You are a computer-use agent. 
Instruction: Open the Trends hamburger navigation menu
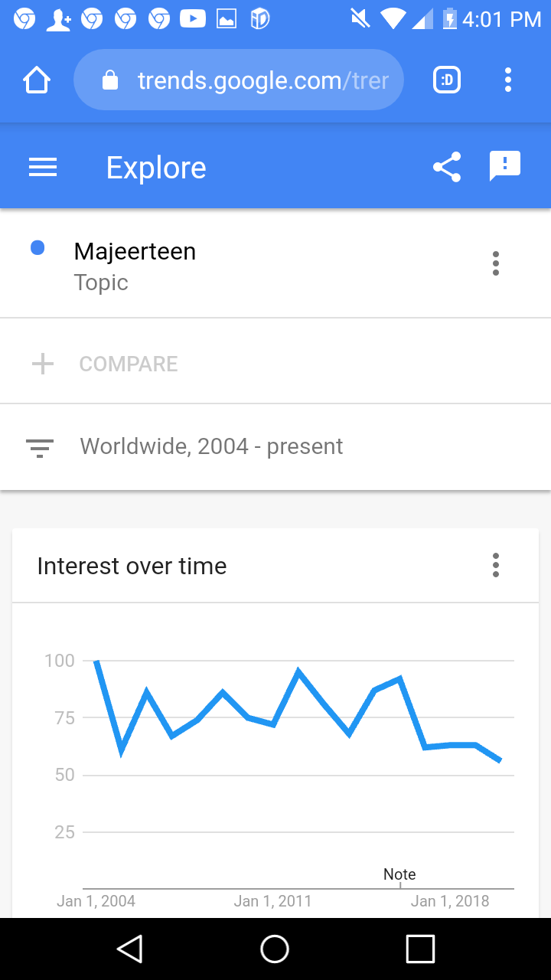[x=43, y=167]
